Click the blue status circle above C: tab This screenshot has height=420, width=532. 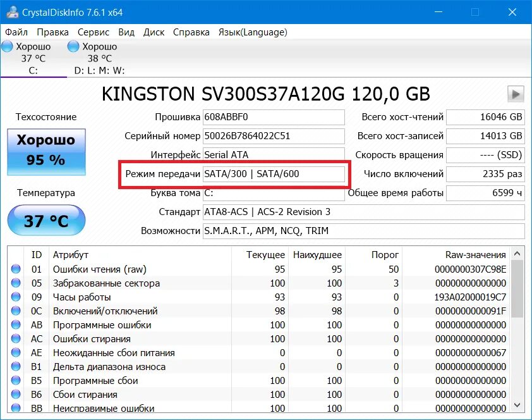(x=7, y=46)
